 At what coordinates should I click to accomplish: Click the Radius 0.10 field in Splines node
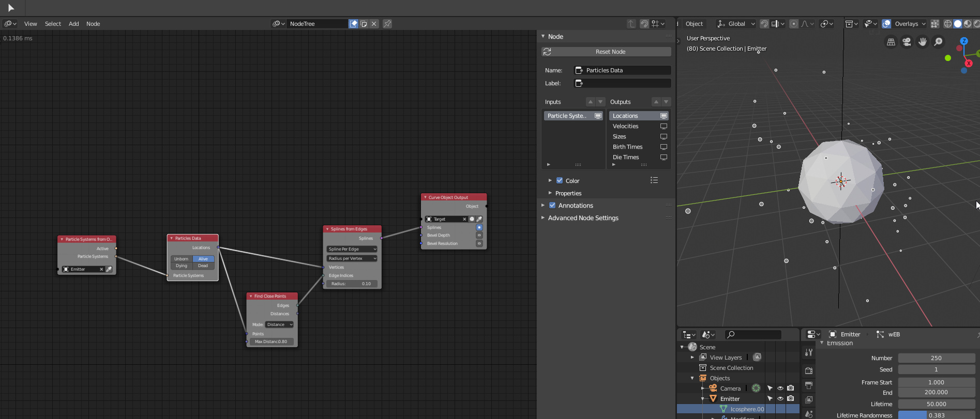[352, 284]
